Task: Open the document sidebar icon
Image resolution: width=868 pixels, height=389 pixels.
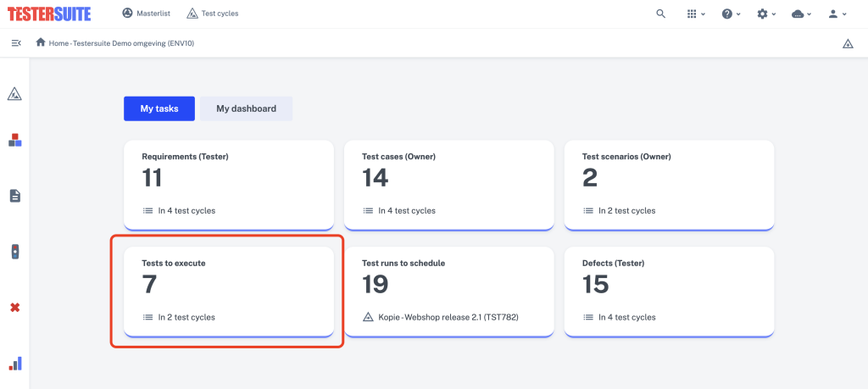Action: click(15, 195)
